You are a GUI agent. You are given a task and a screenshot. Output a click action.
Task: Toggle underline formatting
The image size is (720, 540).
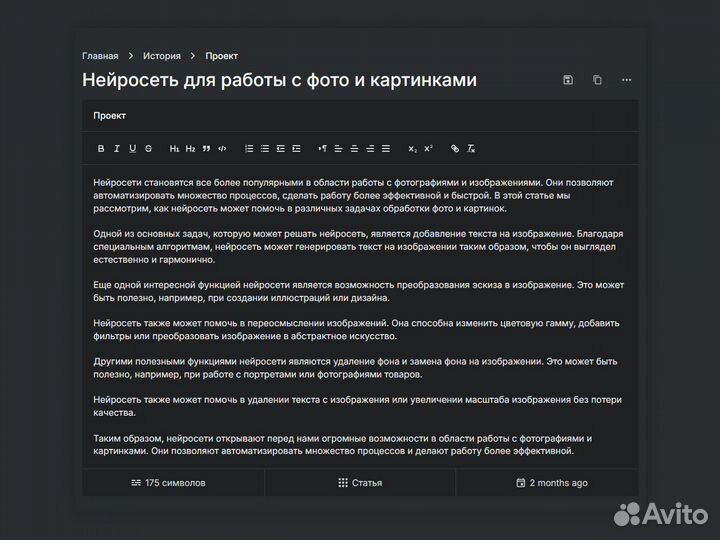(x=132, y=148)
